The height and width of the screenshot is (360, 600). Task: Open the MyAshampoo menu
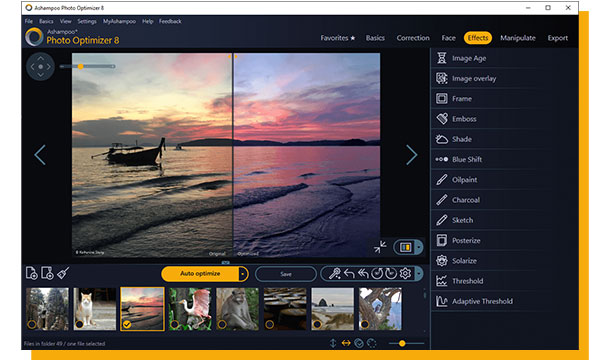coord(119,21)
